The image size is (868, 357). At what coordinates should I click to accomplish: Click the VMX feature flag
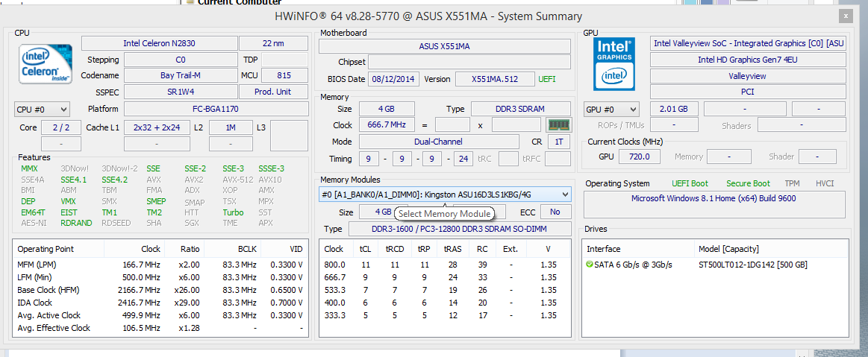pyautogui.click(x=68, y=201)
